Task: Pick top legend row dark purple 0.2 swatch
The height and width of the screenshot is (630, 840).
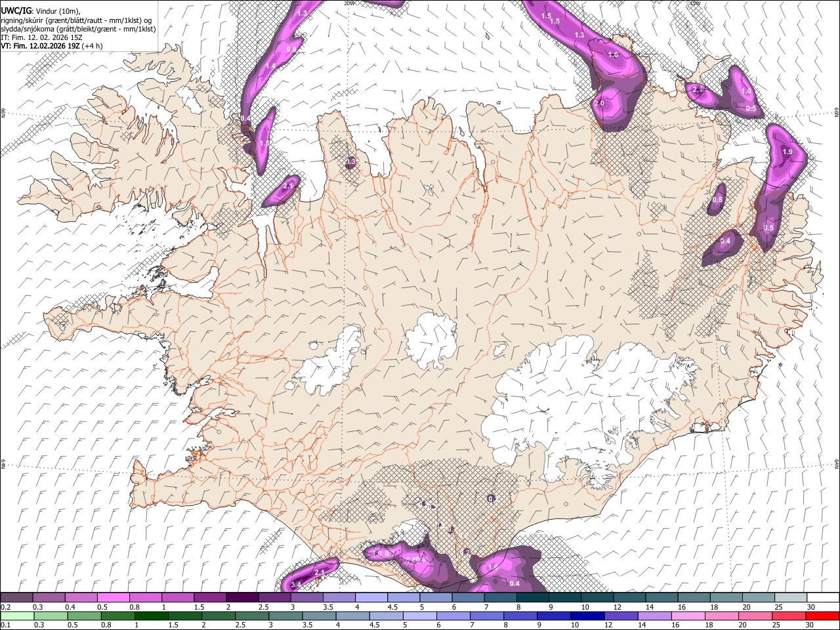Action: point(16,597)
